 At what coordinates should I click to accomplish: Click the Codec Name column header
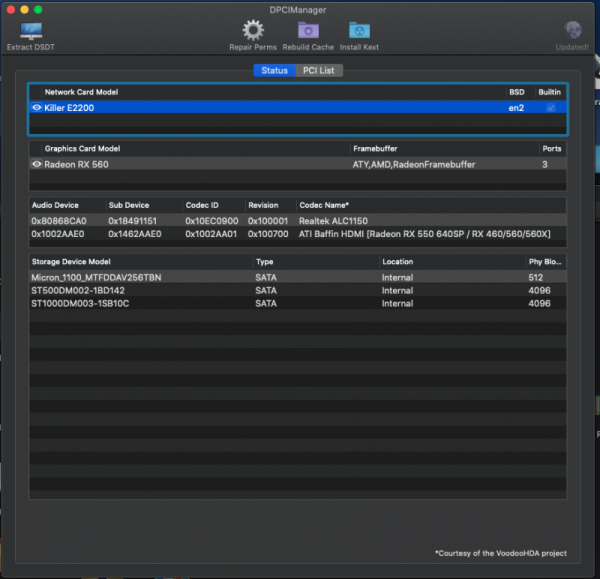(324, 205)
